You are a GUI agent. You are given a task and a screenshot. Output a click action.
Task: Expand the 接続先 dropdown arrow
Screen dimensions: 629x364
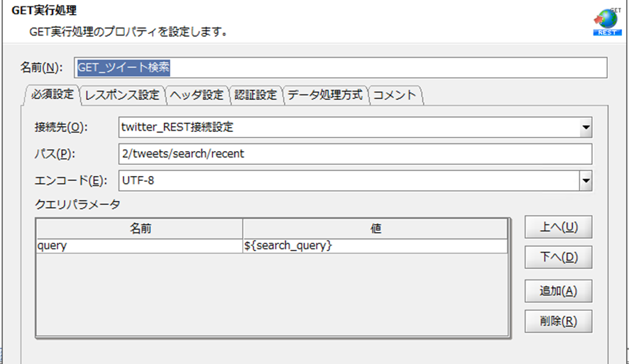pyautogui.click(x=586, y=128)
